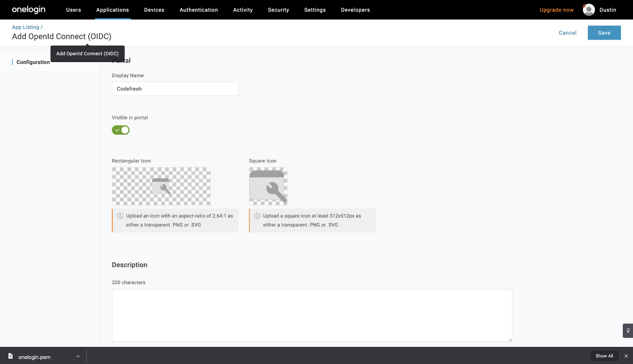The image size is (633, 364).
Task: Click the info icon under Rectangular Icon
Action: click(x=120, y=216)
